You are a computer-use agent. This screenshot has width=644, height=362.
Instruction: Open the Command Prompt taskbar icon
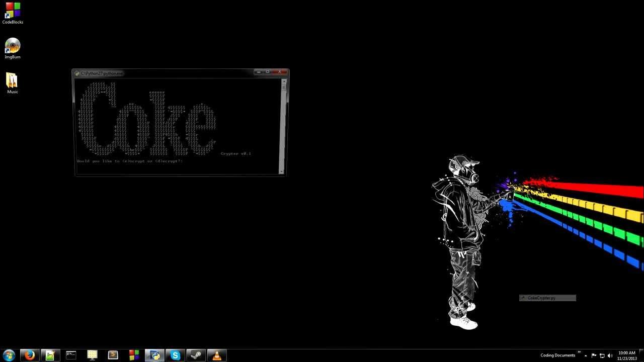point(71,355)
